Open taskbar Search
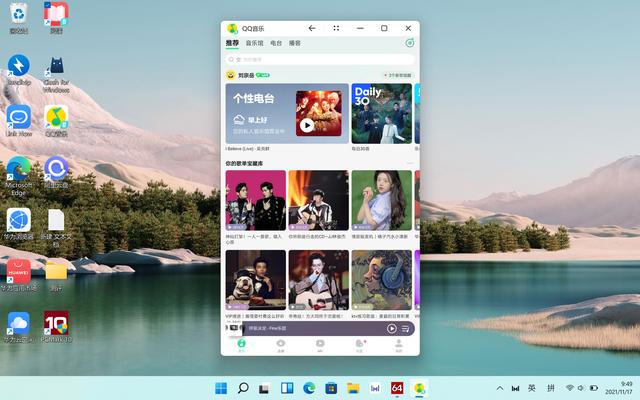Image resolution: width=640 pixels, height=400 pixels. click(x=243, y=388)
